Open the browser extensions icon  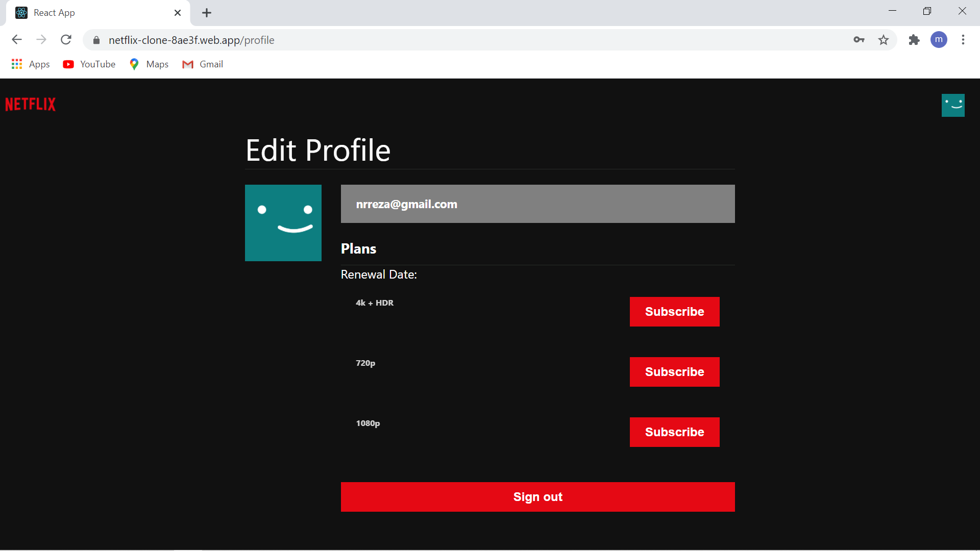pos(914,40)
